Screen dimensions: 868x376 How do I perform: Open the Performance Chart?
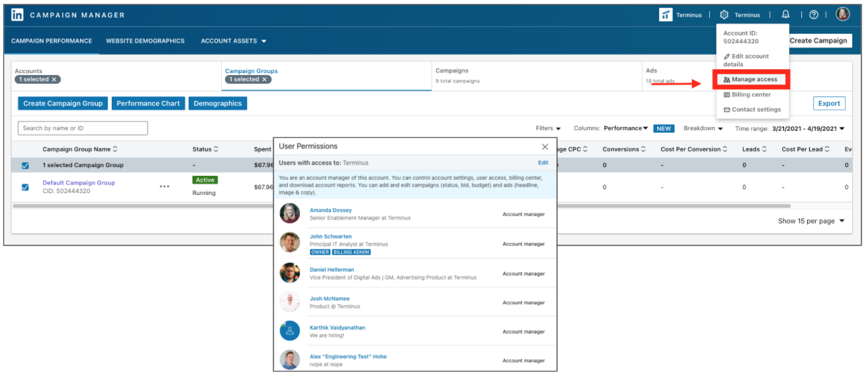(x=148, y=104)
